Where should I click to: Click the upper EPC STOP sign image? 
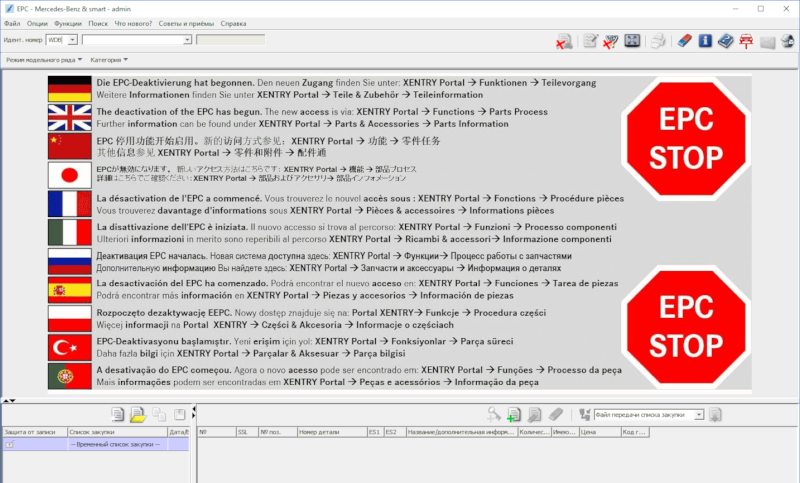[x=686, y=138]
